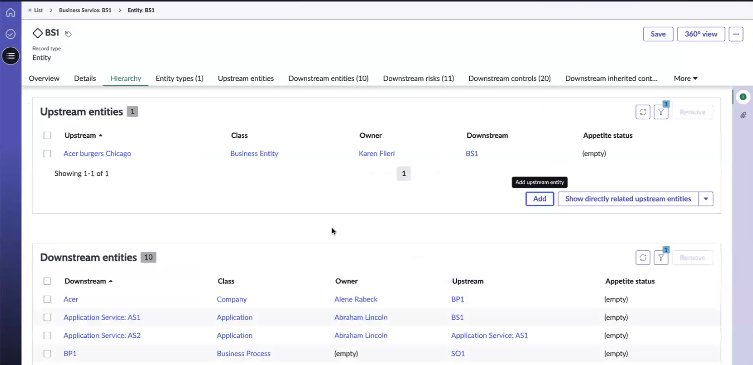Screen dimensions: 753x365
Task: Open the Downstream entities (10) tab
Action: click(x=328, y=78)
